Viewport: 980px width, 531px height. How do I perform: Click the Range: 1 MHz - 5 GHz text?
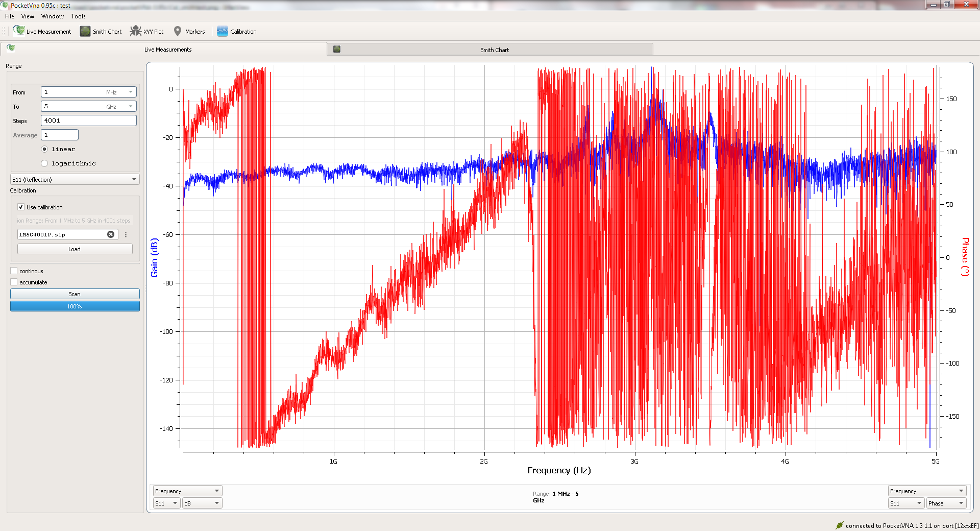(556, 497)
